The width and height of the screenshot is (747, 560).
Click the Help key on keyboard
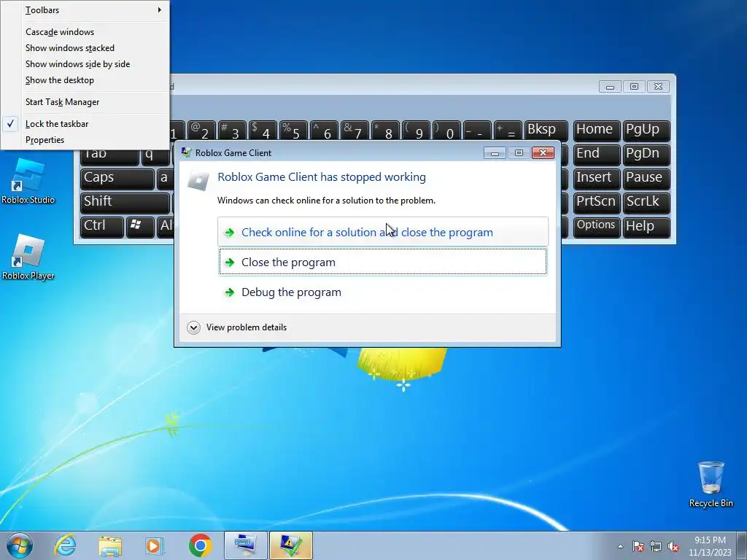click(x=646, y=227)
